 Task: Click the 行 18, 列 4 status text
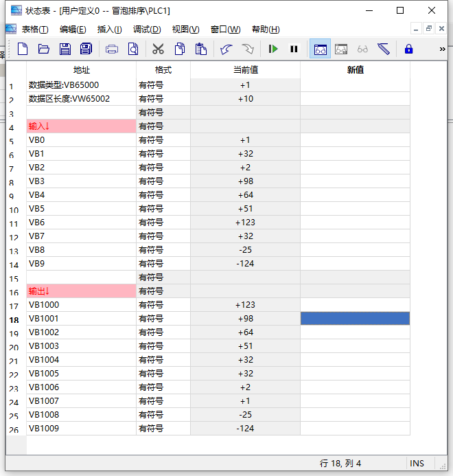[x=340, y=463]
